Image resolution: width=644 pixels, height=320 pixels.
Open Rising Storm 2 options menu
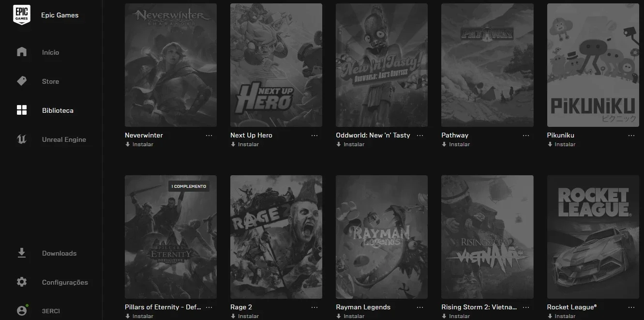coord(526,307)
